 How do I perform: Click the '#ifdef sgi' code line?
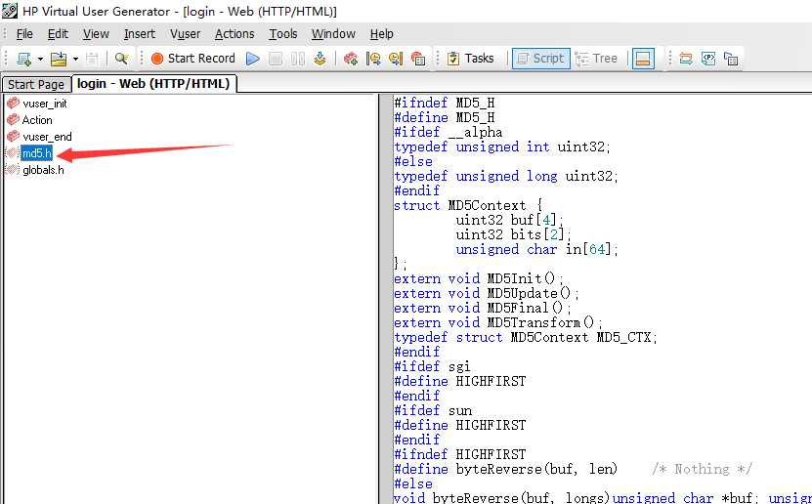(x=433, y=366)
